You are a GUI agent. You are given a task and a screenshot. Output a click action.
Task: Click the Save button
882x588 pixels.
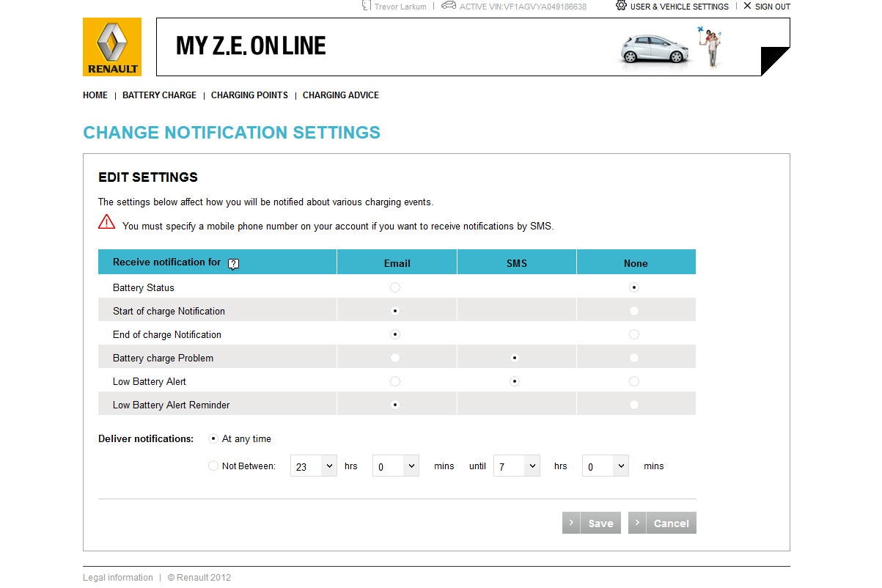[x=592, y=523]
